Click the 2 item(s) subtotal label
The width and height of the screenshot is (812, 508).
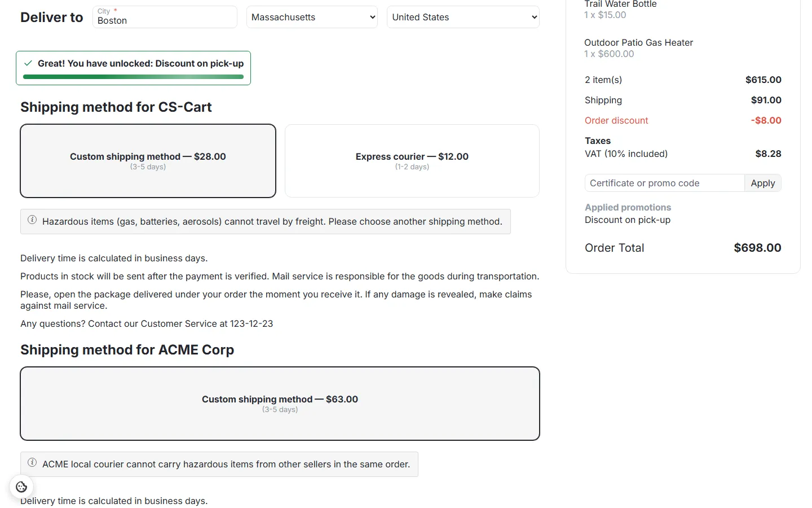tap(603, 80)
